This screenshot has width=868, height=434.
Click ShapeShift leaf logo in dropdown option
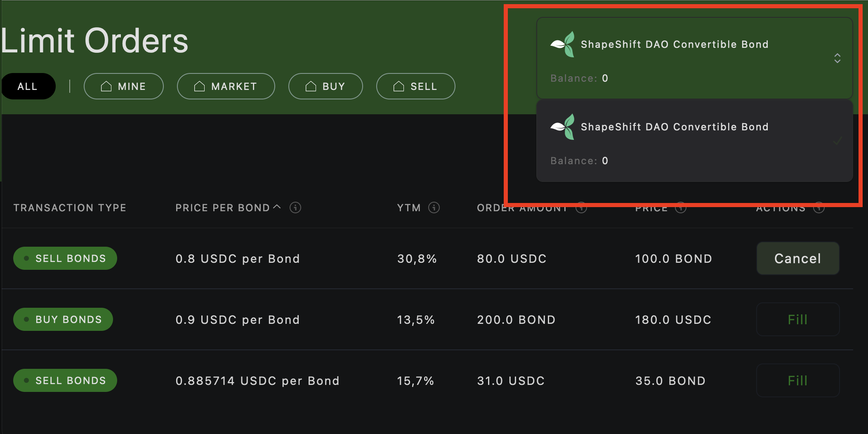point(563,127)
